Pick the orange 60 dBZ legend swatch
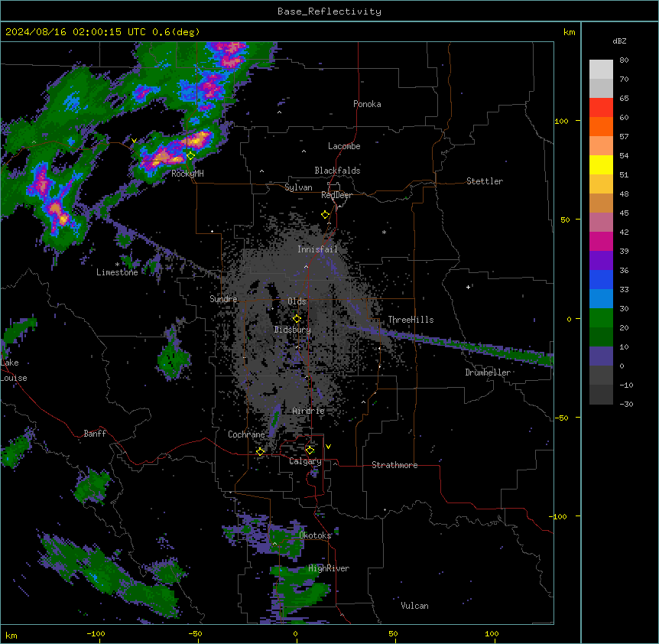 pos(601,126)
